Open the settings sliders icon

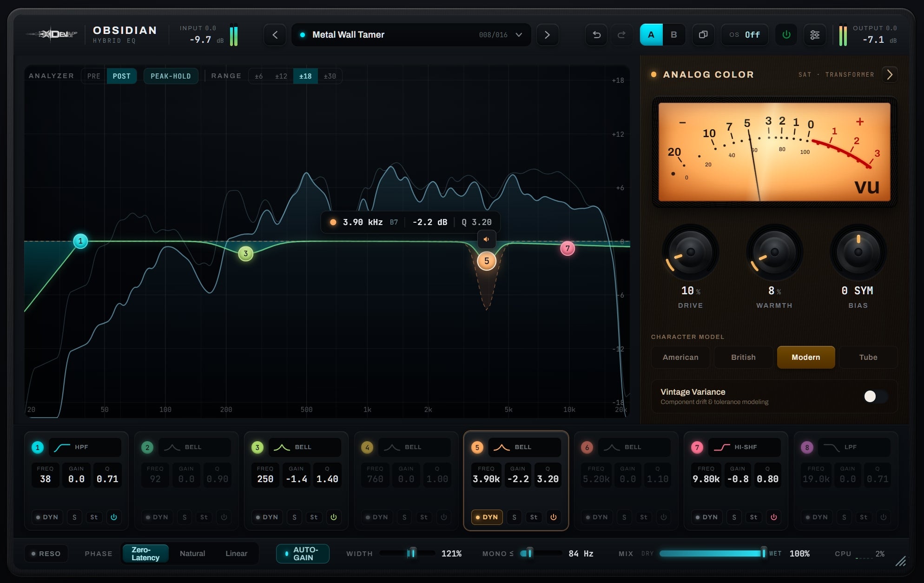[x=815, y=35]
